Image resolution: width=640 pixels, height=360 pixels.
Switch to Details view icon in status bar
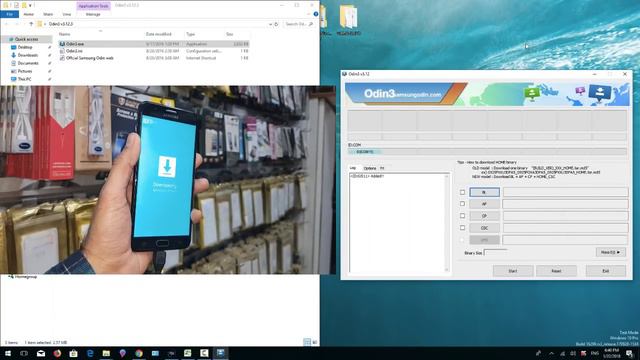click(x=307, y=342)
